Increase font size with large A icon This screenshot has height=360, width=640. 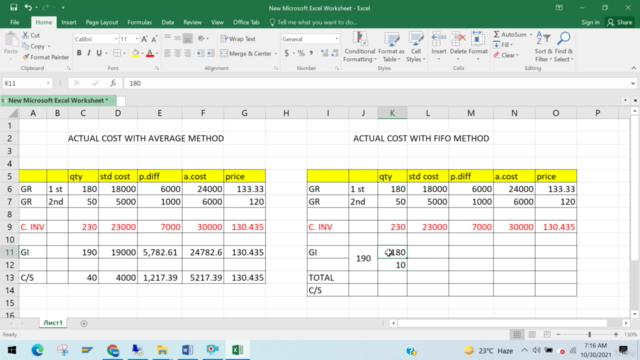click(x=144, y=39)
